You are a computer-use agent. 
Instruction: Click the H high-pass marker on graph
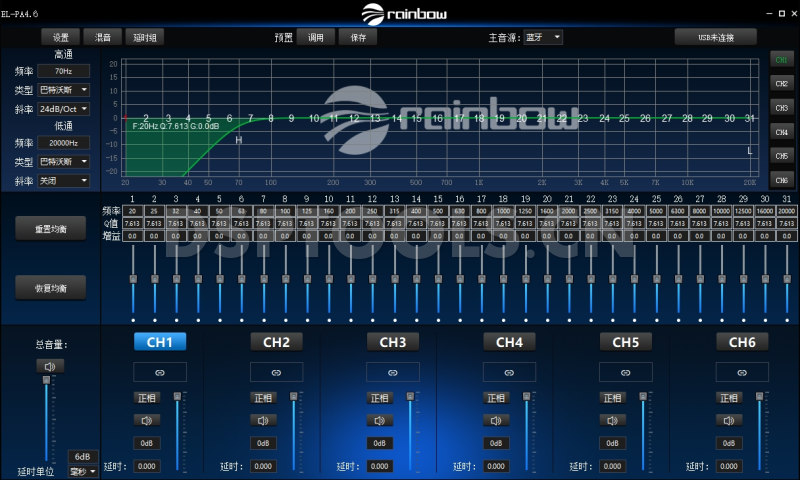(x=238, y=140)
